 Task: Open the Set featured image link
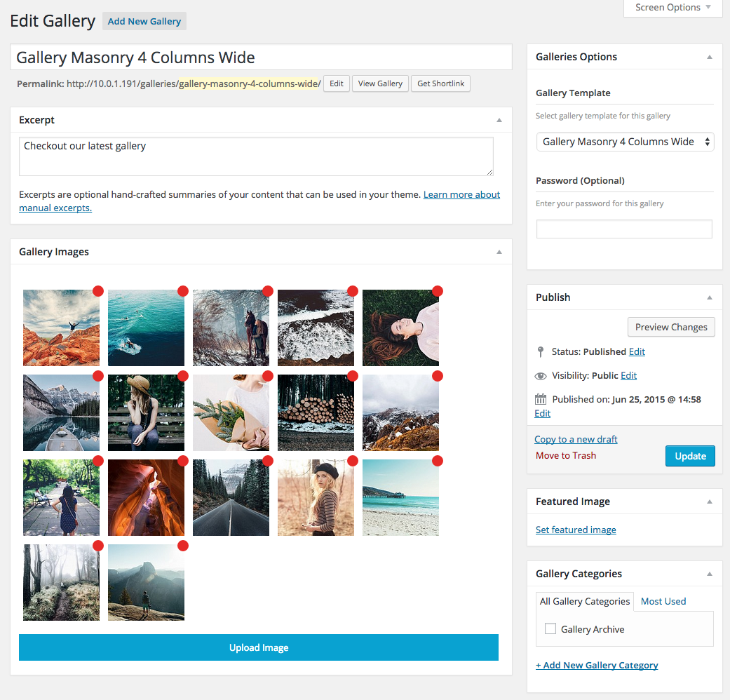pyautogui.click(x=576, y=530)
